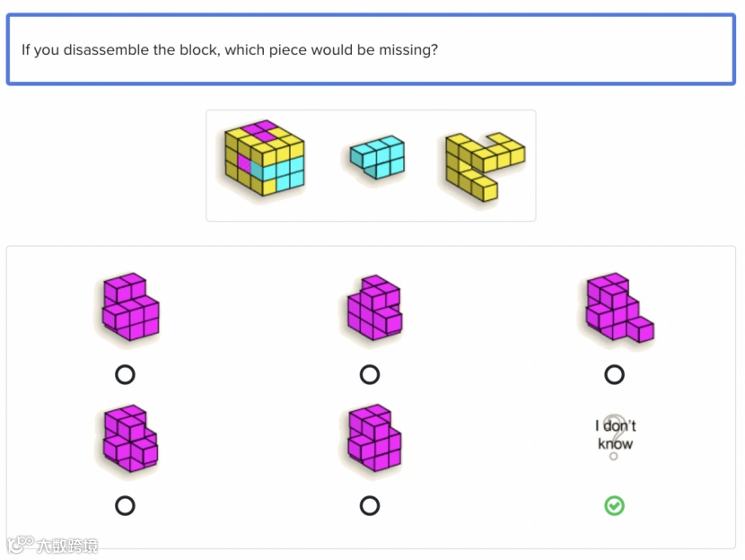Select radio button under top-left magenta piece

(x=126, y=374)
